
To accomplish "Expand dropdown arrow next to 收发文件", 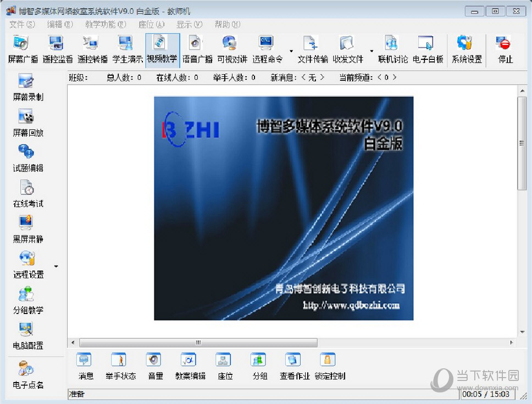I will pos(372,51).
